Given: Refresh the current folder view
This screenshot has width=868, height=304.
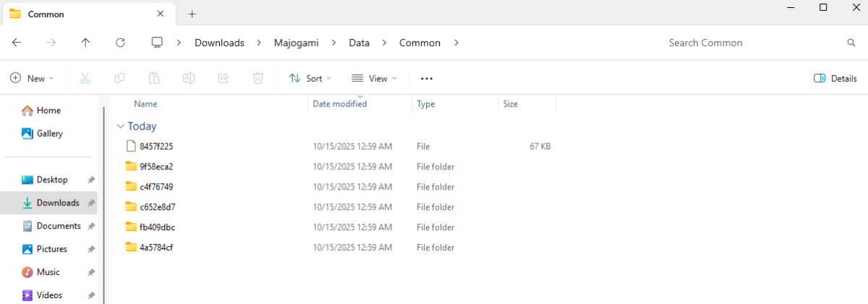Looking at the screenshot, I should (x=120, y=43).
